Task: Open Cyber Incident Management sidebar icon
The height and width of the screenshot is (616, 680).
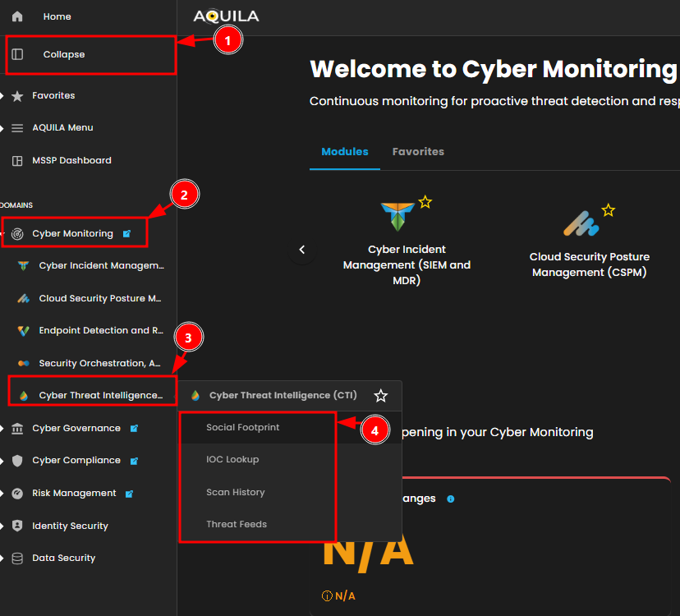Action: coord(23,265)
